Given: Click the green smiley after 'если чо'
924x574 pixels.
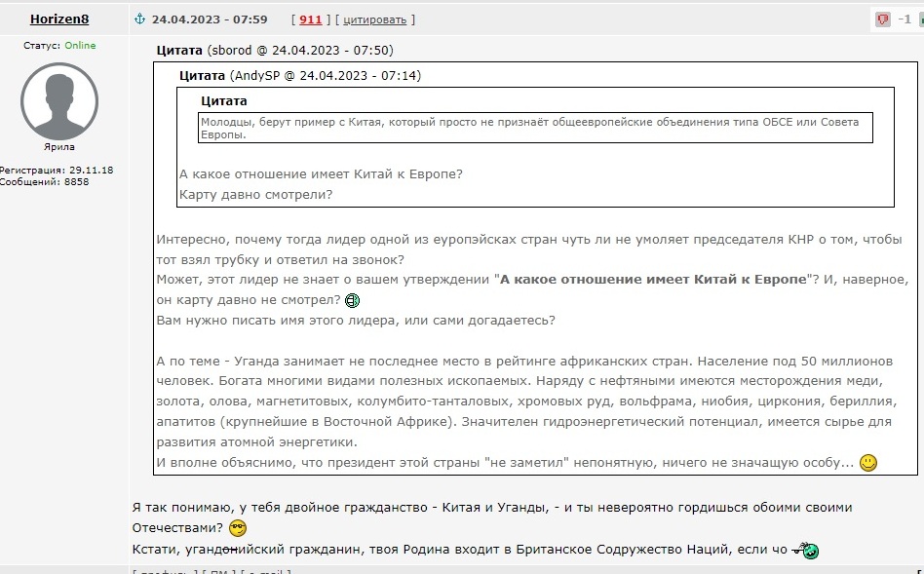Looking at the screenshot, I should pyautogui.click(x=805, y=551).
